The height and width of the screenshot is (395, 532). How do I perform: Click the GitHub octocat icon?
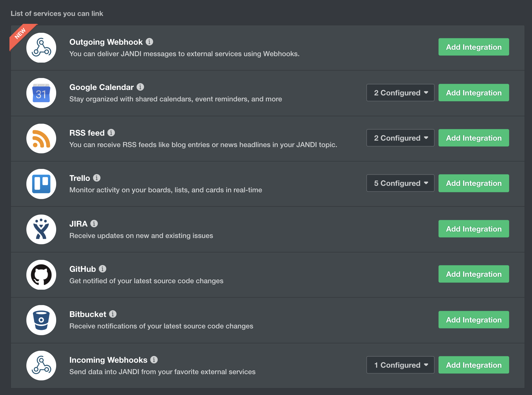(41, 275)
